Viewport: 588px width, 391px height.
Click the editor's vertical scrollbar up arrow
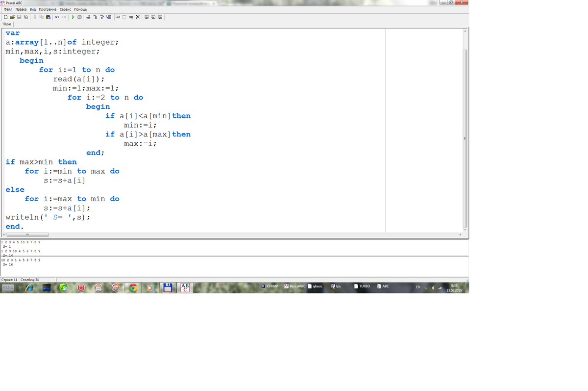(465, 30)
